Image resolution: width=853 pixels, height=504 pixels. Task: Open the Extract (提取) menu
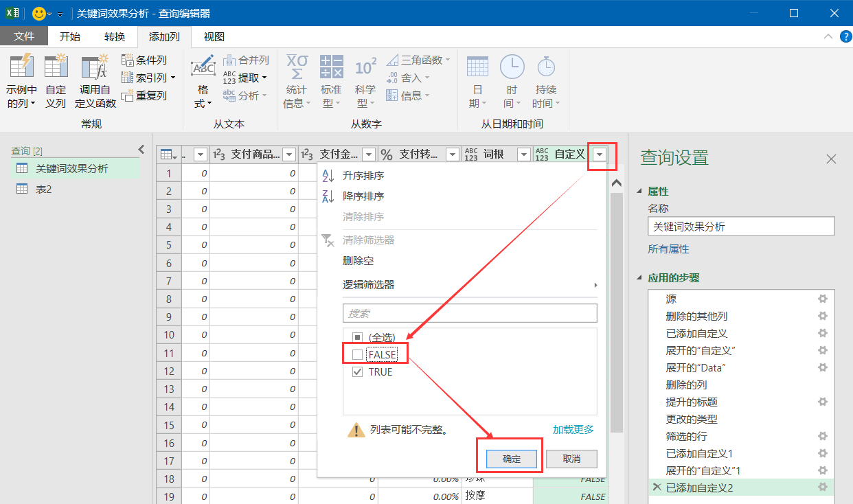click(245, 78)
